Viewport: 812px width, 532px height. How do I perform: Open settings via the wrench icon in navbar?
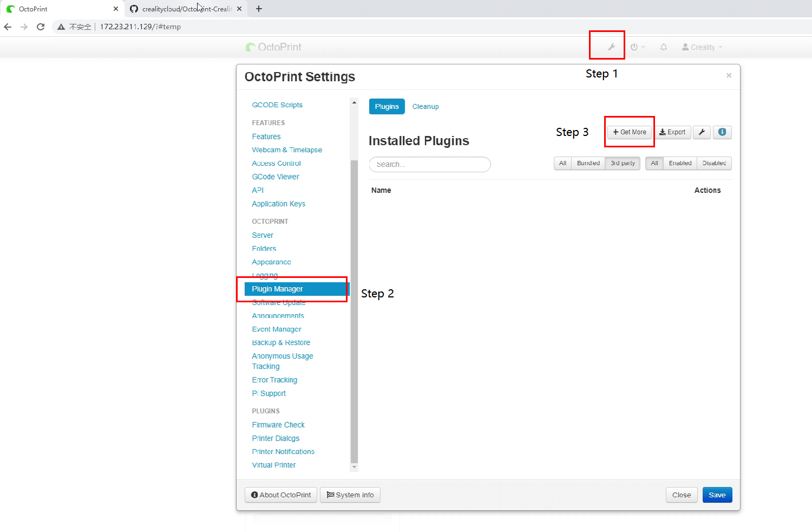(611, 47)
